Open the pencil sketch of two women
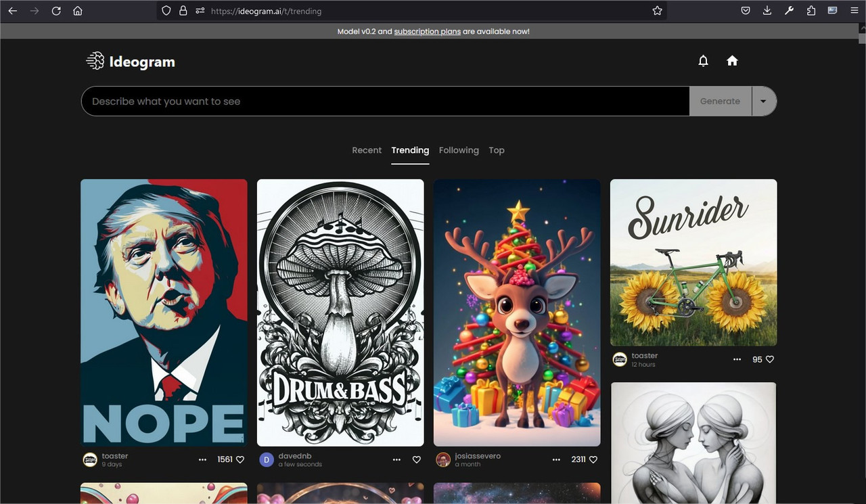Image resolution: width=866 pixels, height=504 pixels. pyautogui.click(x=693, y=443)
